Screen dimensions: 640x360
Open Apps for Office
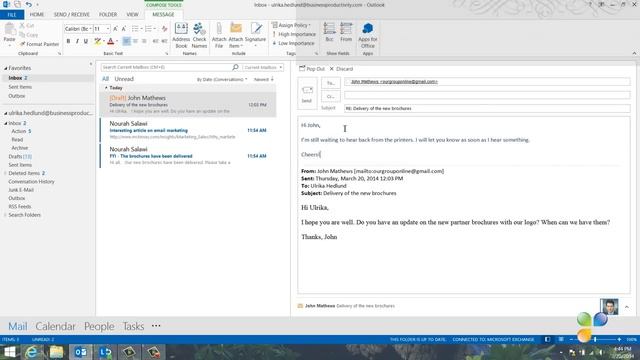pyautogui.click(x=367, y=35)
